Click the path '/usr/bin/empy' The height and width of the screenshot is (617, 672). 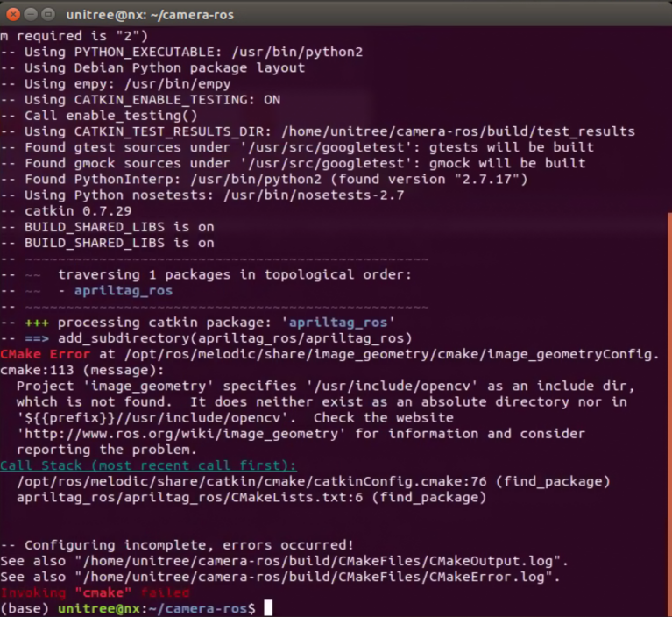click(x=178, y=84)
